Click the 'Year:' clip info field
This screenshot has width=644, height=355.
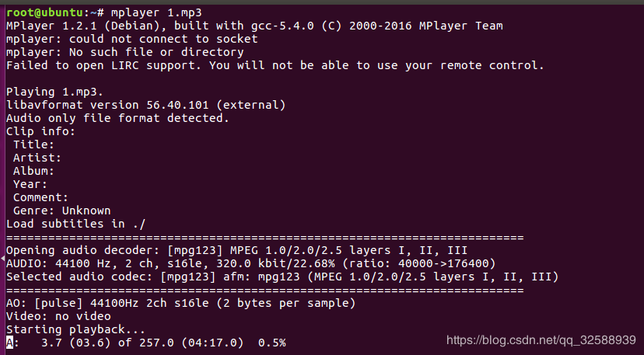pyautogui.click(x=30, y=184)
